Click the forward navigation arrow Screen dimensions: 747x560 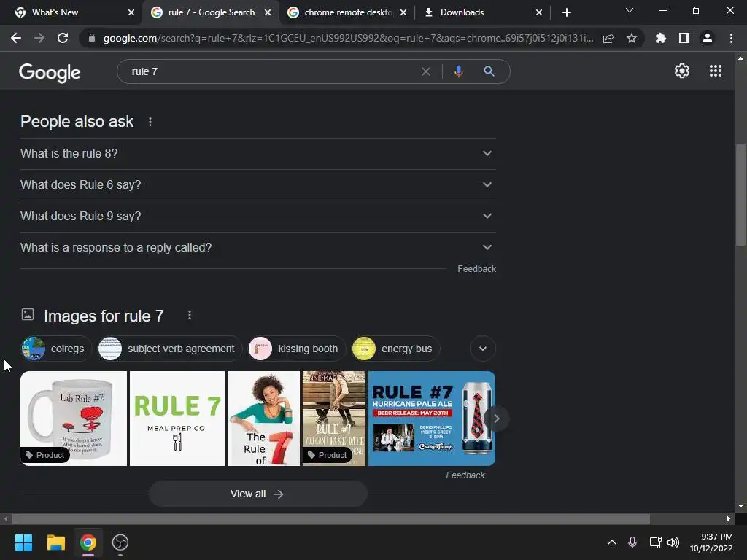[39, 38]
